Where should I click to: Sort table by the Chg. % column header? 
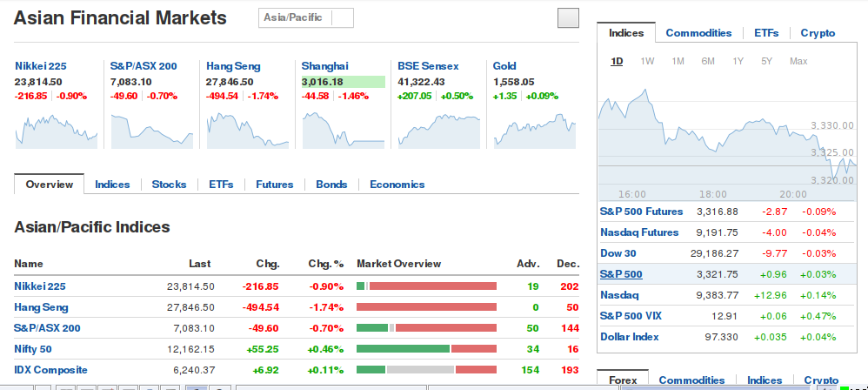click(x=325, y=264)
